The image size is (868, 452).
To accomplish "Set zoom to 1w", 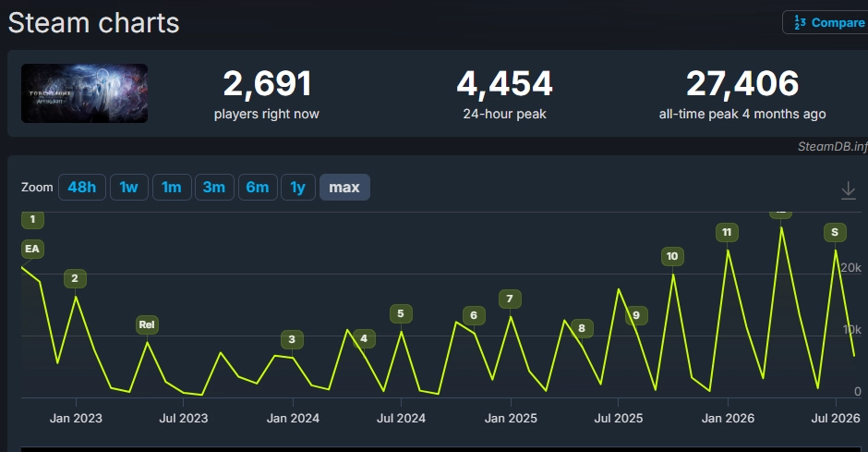I will click(x=129, y=188).
